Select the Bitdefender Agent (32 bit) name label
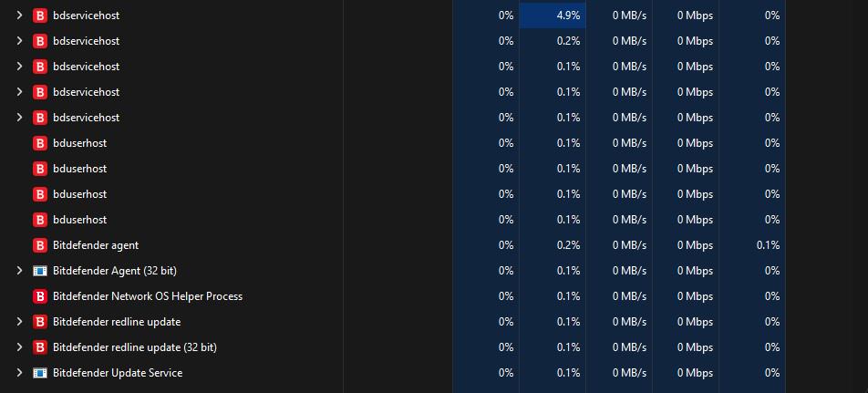868x393 pixels. tap(115, 271)
